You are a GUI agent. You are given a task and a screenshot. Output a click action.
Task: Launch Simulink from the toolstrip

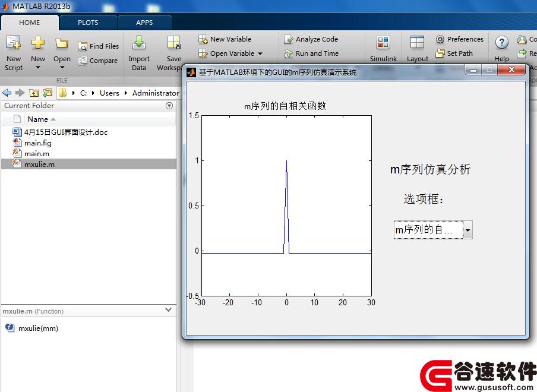click(383, 49)
